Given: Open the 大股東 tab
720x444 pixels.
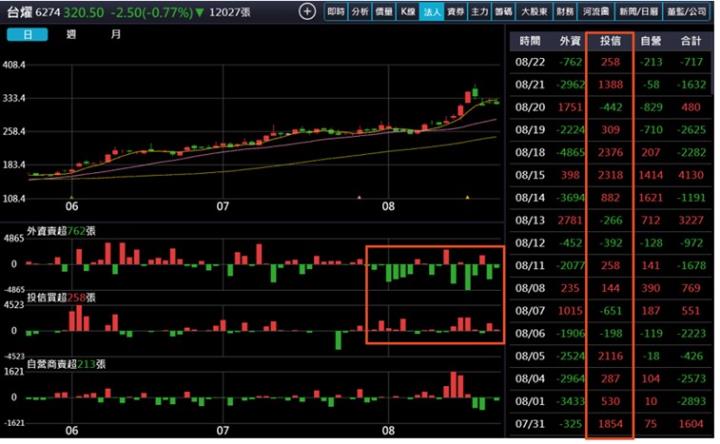Looking at the screenshot, I should tap(534, 12).
